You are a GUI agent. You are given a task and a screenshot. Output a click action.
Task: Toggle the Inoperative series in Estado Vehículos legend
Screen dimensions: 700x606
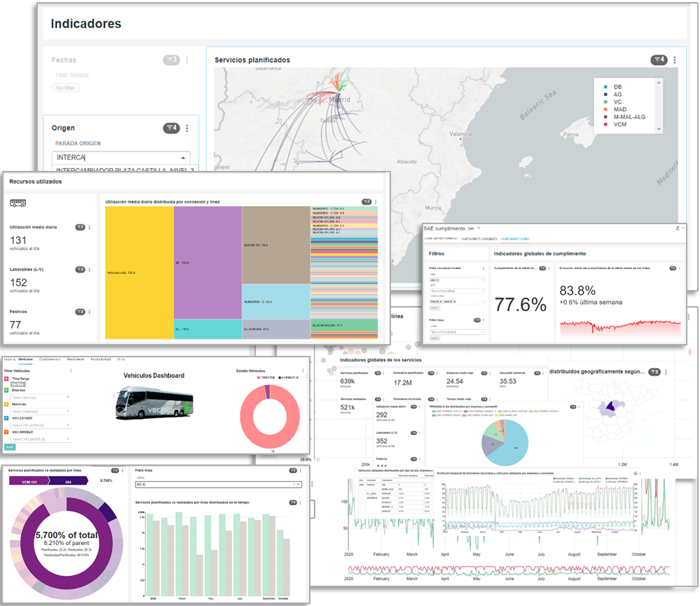(289, 378)
